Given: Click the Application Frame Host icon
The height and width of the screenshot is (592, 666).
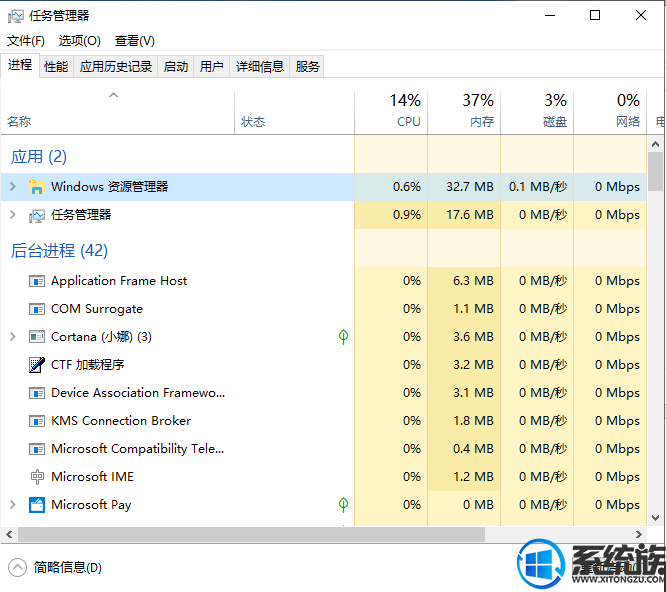Looking at the screenshot, I should click(37, 281).
